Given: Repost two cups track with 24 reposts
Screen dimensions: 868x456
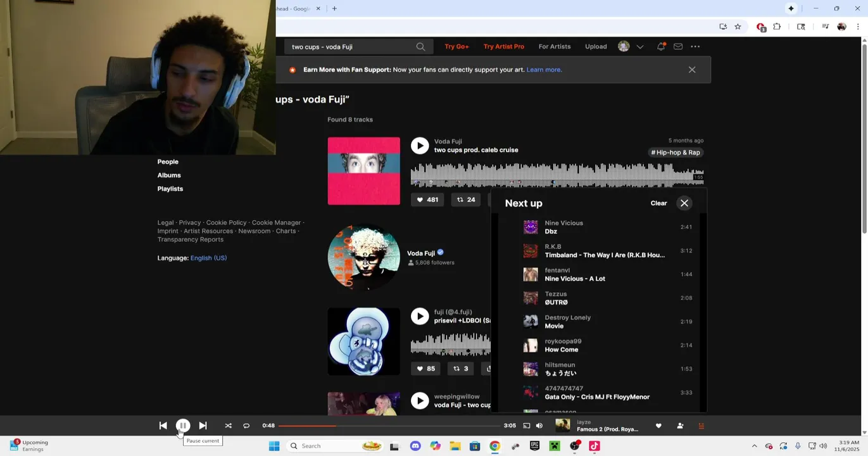Looking at the screenshot, I should [466, 199].
